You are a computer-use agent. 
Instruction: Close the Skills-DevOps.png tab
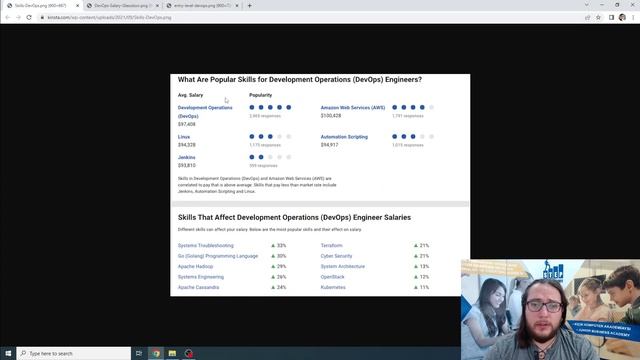tap(78, 6)
